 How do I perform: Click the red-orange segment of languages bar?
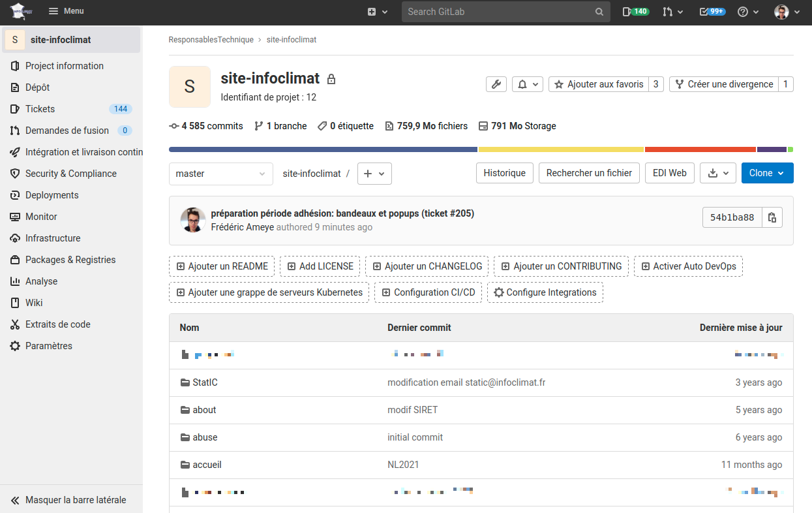tap(700, 149)
